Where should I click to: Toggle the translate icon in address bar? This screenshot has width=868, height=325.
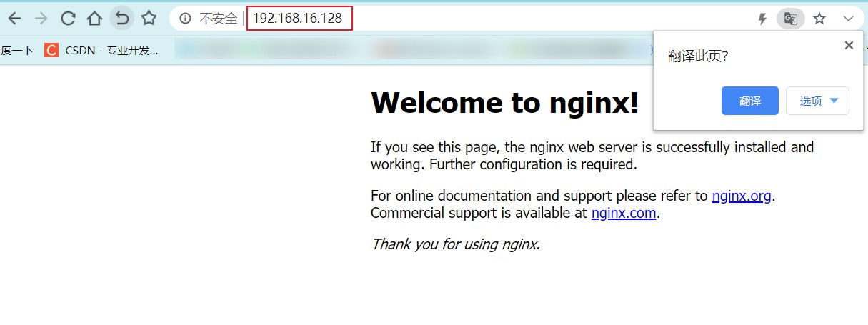coord(790,19)
